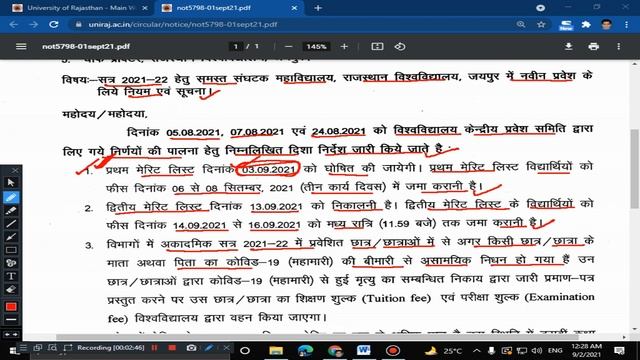Download the PDF file
Viewport: 640px width, 360px height.
coord(568,47)
